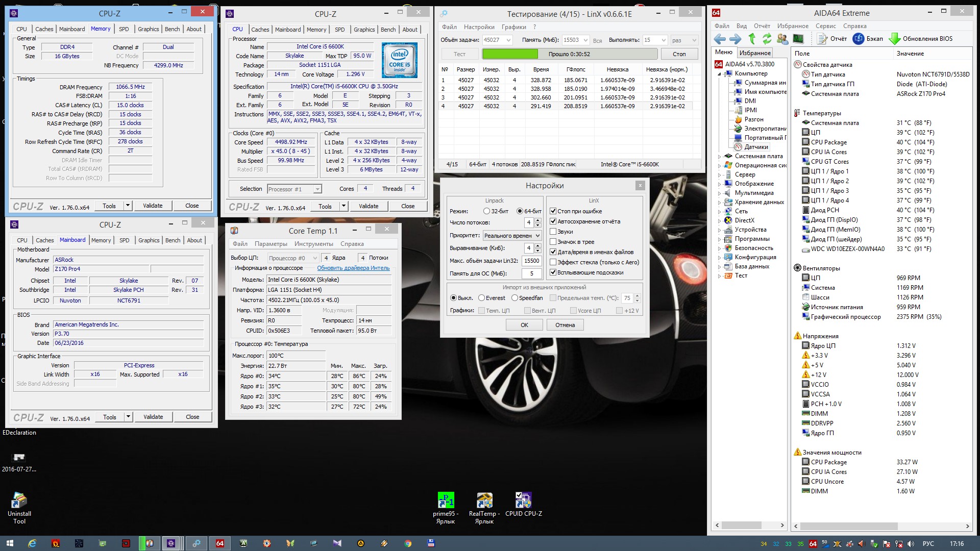Open the AIDA64 system stability monitor icon
Screen dimensions: 980x551
(x=798, y=39)
